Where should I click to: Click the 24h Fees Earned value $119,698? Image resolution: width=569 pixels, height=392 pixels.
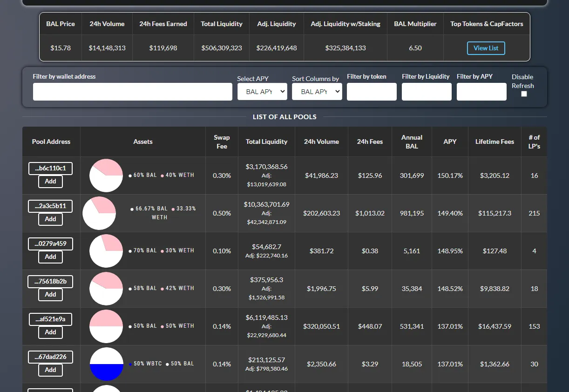(163, 48)
